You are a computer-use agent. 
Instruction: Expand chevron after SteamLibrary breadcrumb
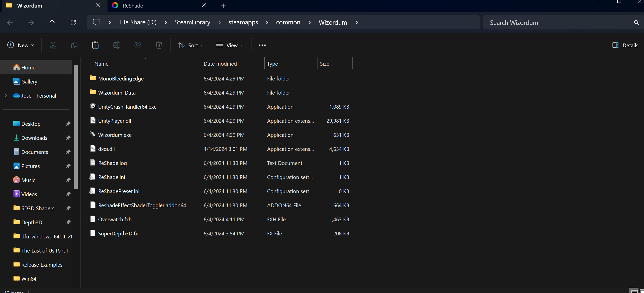[x=219, y=23]
